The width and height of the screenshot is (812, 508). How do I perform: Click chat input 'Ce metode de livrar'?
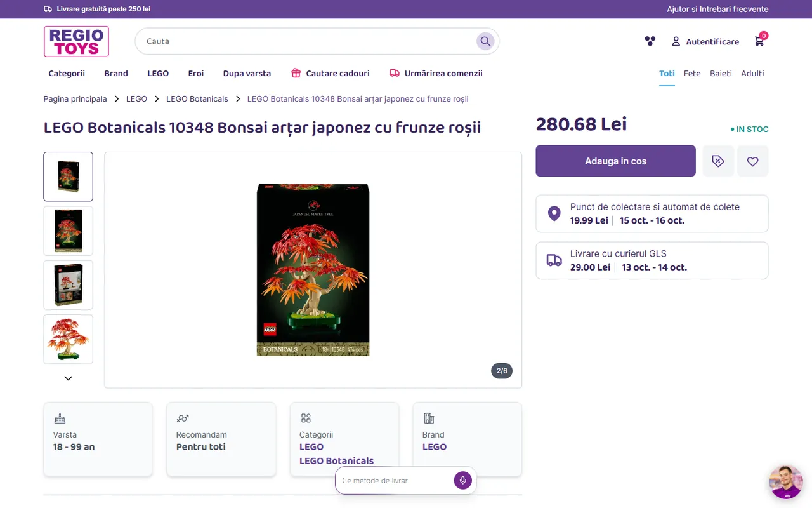click(395, 481)
